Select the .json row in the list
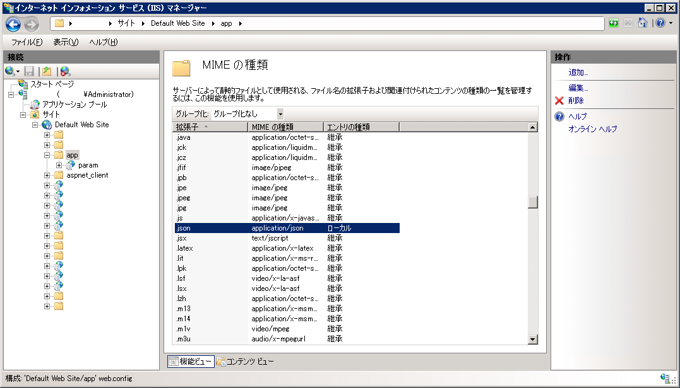The height and width of the screenshot is (388, 680). (x=287, y=228)
